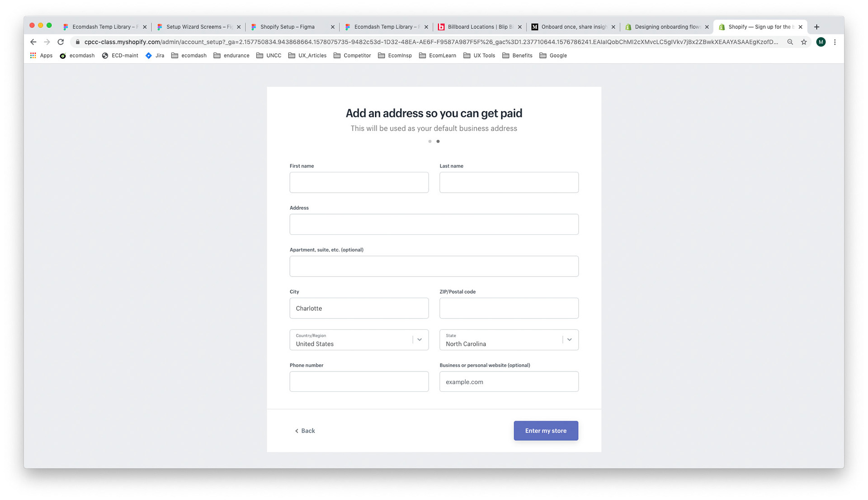Open the Chrome three-dot menu
Image resolution: width=868 pixels, height=500 pixels.
point(835,42)
